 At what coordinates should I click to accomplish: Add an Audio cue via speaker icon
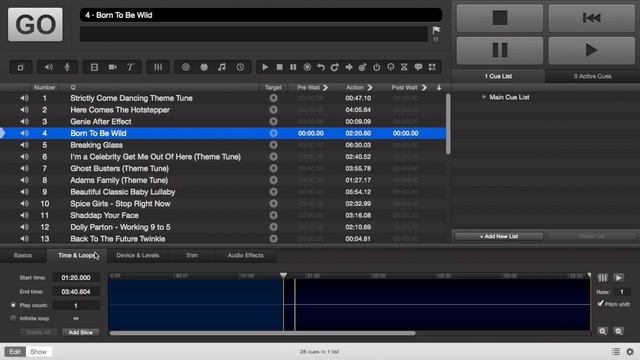[x=49, y=67]
